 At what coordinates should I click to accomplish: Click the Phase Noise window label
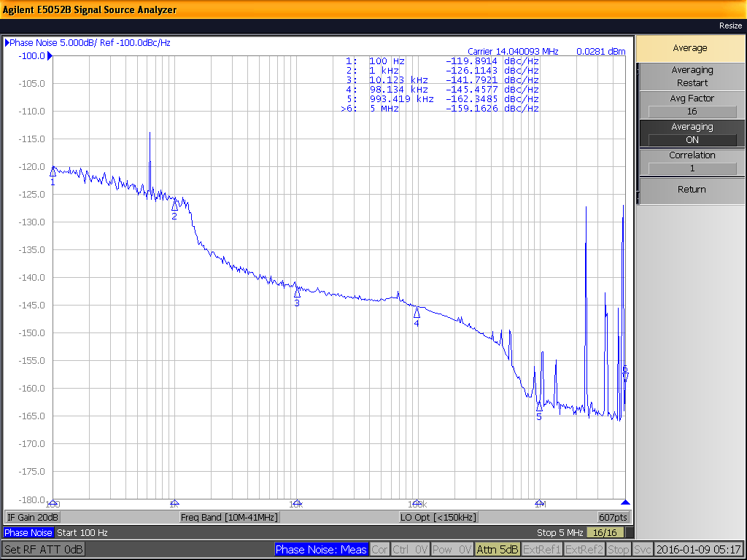(28, 532)
